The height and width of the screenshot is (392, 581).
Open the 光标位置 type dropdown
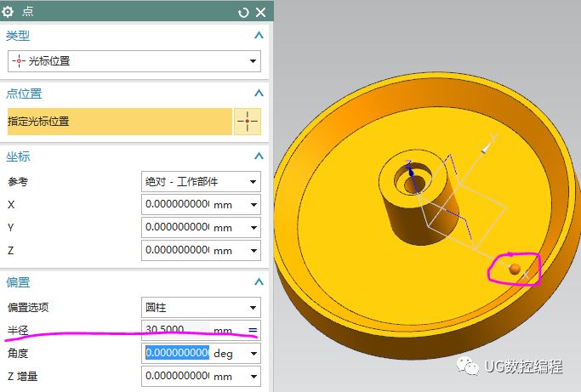[134, 61]
